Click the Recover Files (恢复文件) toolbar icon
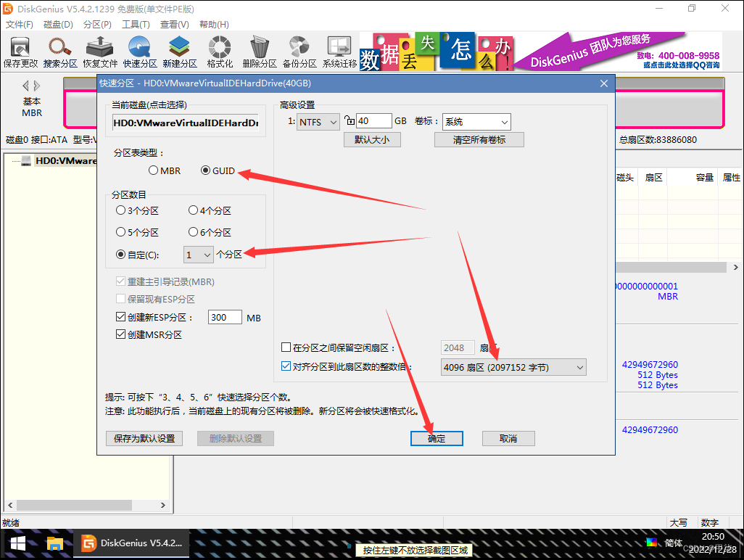The image size is (744, 560). coord(100,52)
